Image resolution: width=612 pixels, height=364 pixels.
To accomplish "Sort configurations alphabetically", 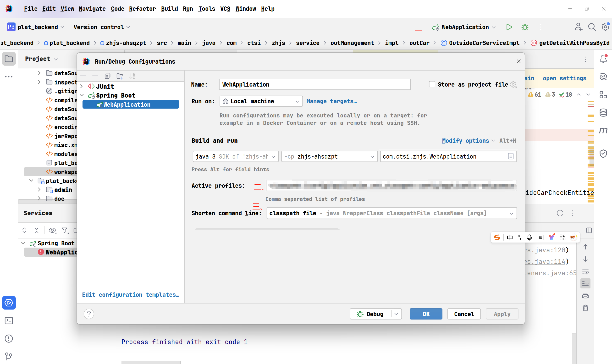I will pyautogui.click(x=132, y=76).
